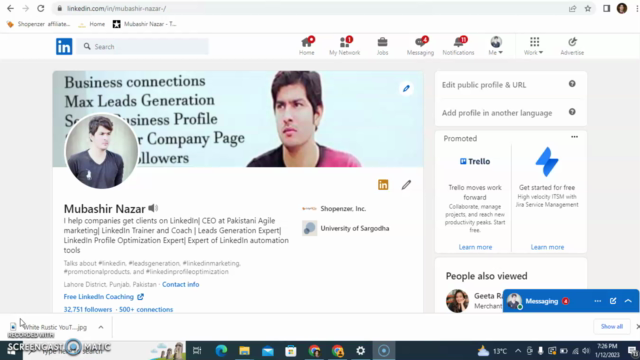640x360 pixels.
Task: Play the name pronunciation speaker icon
Action: coord(153,209)
